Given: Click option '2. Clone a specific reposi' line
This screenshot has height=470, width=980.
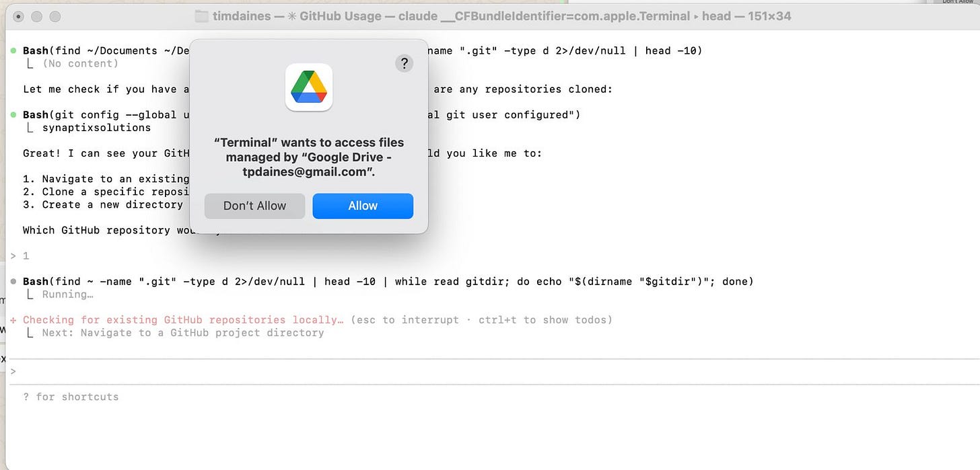Looking at the screenshot, I should pyautogui.click(x=106, y=192).
